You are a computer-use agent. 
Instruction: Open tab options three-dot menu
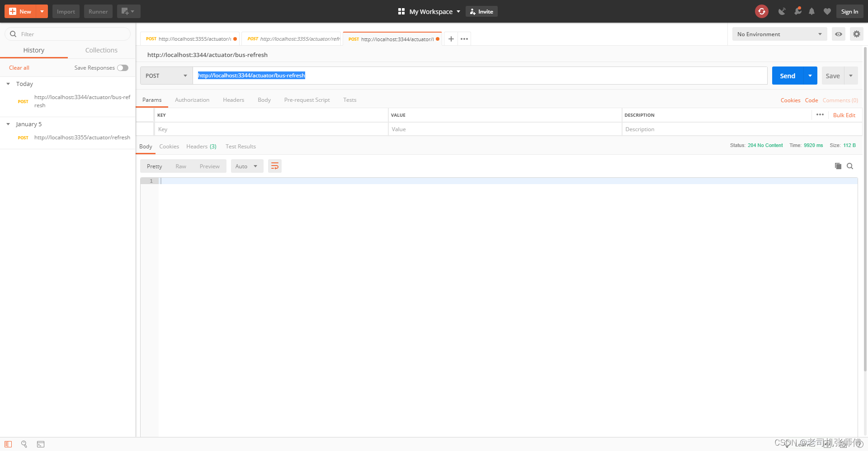464,39
